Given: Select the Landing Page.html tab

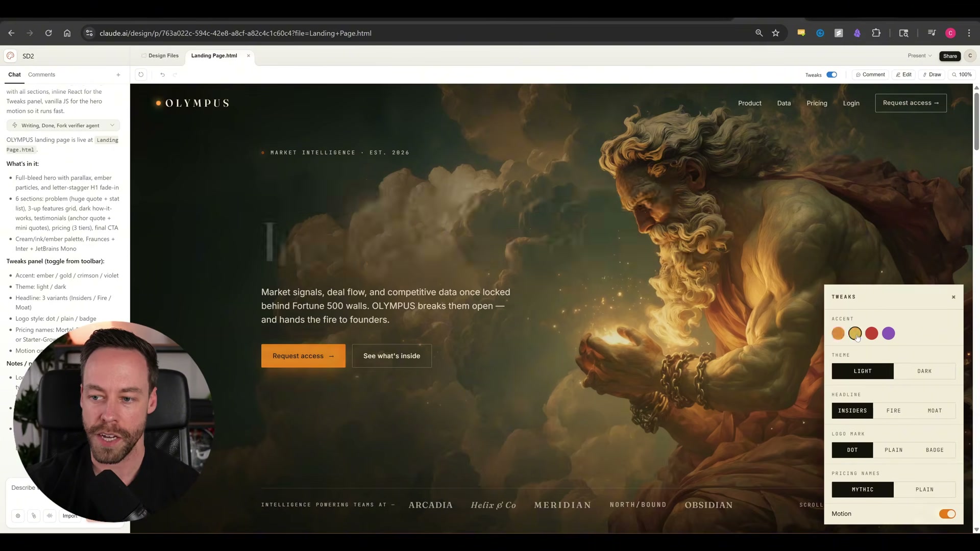Looking at the screenshot, I should (x=214, y=56).
